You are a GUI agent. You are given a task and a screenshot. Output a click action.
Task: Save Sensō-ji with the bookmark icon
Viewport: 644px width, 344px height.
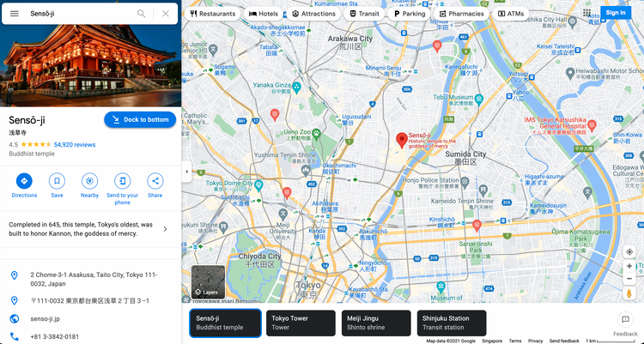pyautogui.click(x=57, y=181)
